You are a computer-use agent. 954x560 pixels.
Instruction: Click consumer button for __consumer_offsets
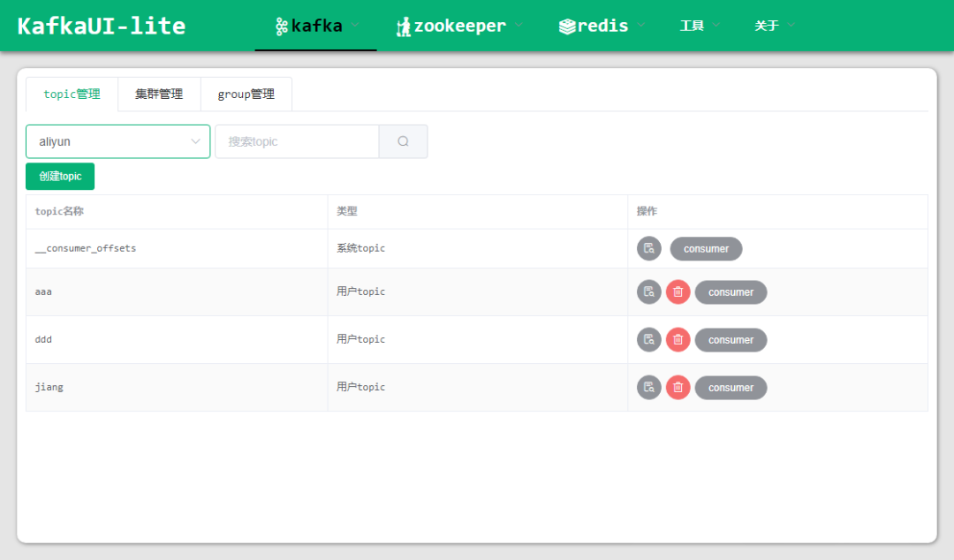(x=706, y=248)
